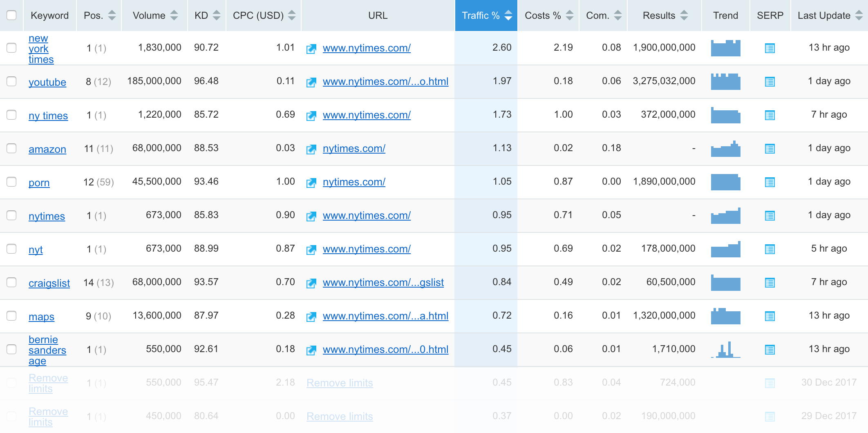This screenshot has height=433, width=868.
Task: Click the URL column header
Action: tap(378, 16)
